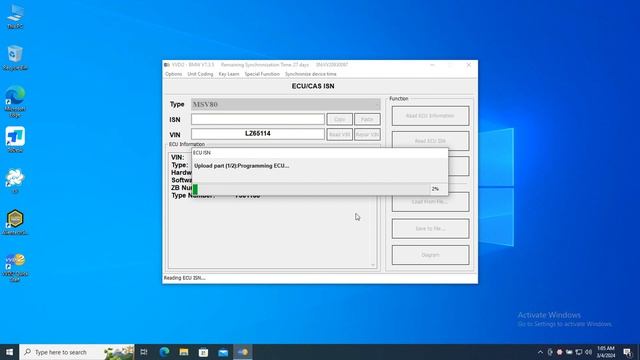Open the volume control in tray
640x360 pixels.
(589, 352)
